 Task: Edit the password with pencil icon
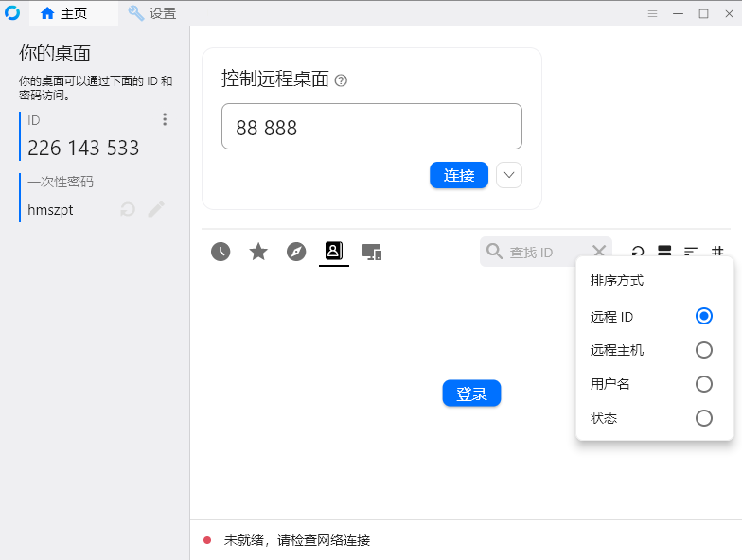tap(156, 209)
